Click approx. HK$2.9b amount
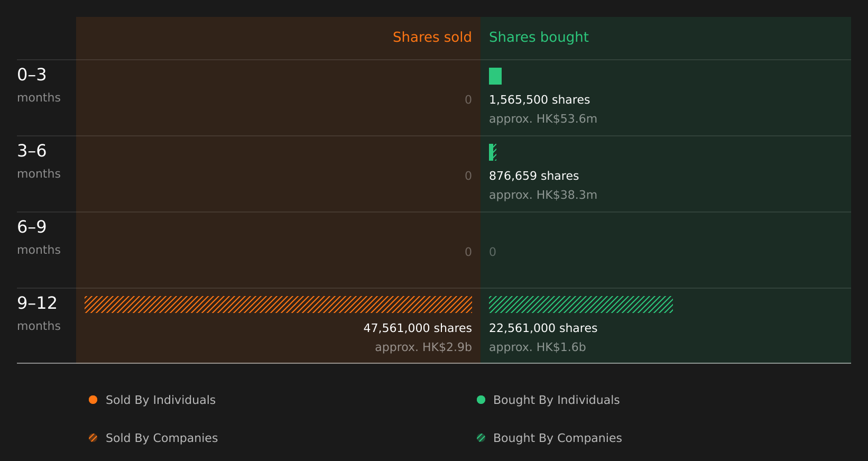This screenshot has height=461, width=868. tap(423, 347)
